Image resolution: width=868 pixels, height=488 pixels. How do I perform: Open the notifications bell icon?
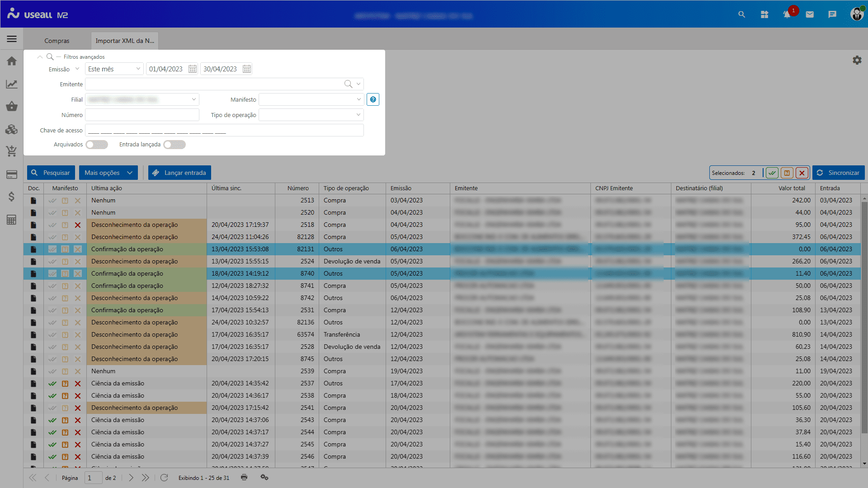point(787,14)
